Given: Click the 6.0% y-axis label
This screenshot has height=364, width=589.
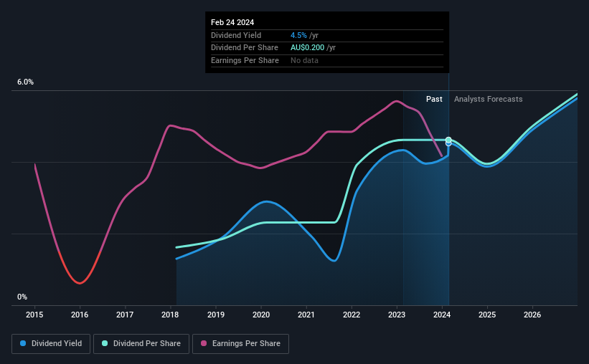Looking at the screenshot, I should [26, 82].
